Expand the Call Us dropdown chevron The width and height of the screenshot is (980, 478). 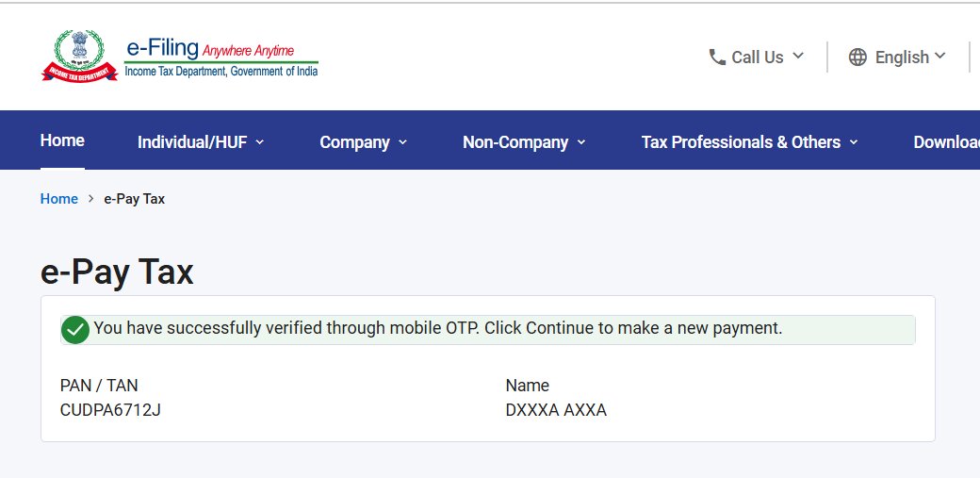[798, 56]
